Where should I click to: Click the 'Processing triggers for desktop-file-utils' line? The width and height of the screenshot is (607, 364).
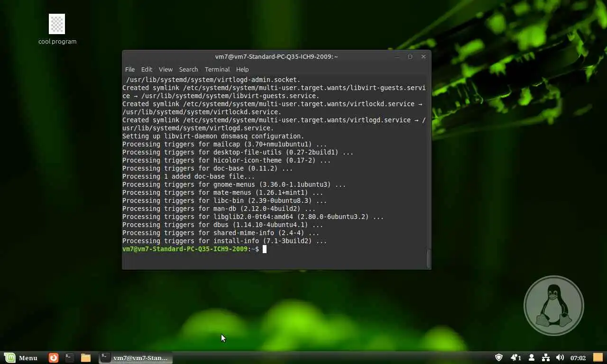tap(238, 152)
